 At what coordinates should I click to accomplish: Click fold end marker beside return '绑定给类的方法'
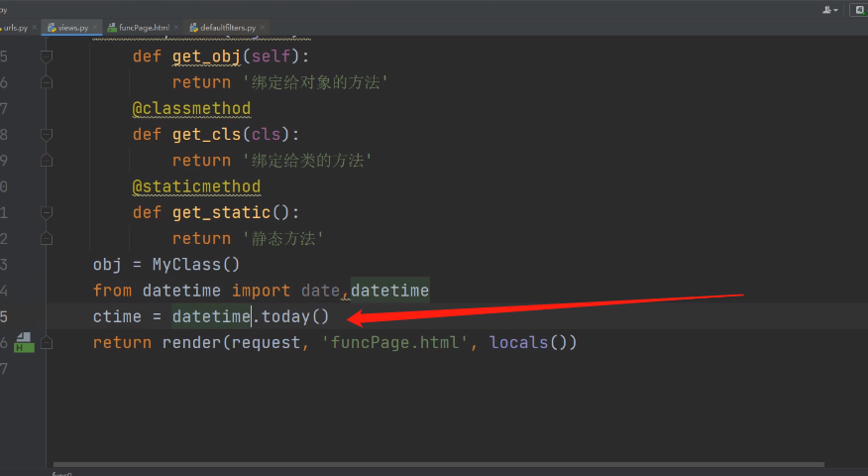tap(47, 161)
